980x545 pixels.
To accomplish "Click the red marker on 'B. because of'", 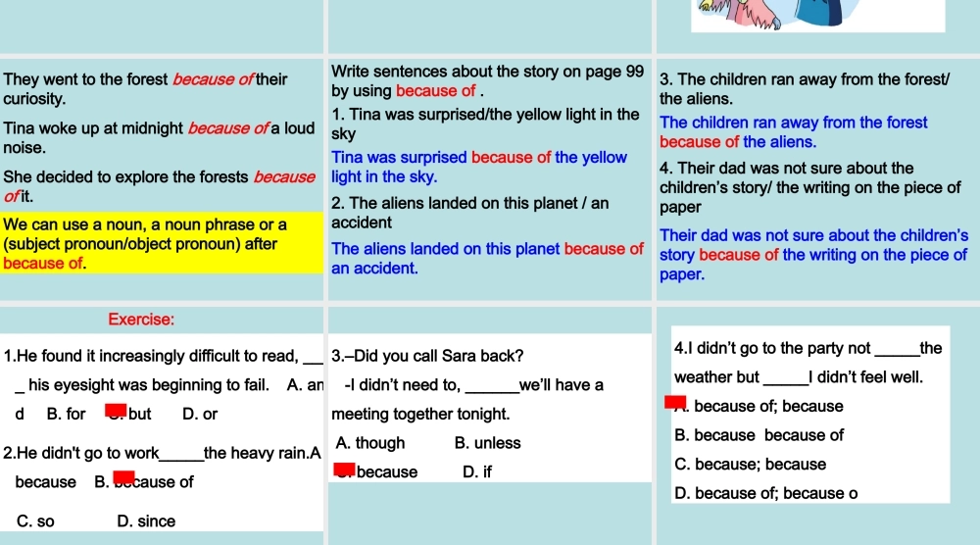I will (x=123, y=477).
